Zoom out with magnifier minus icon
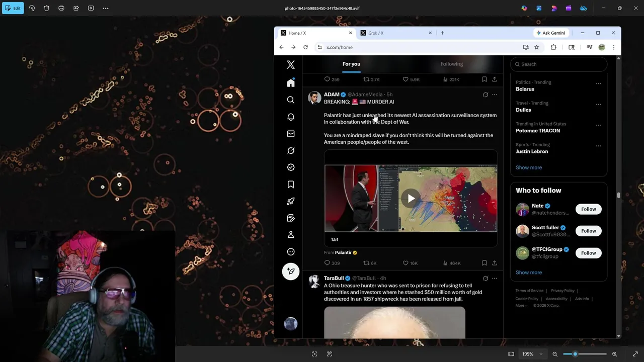Screen dimensions: 644x362 coord(555,354)
